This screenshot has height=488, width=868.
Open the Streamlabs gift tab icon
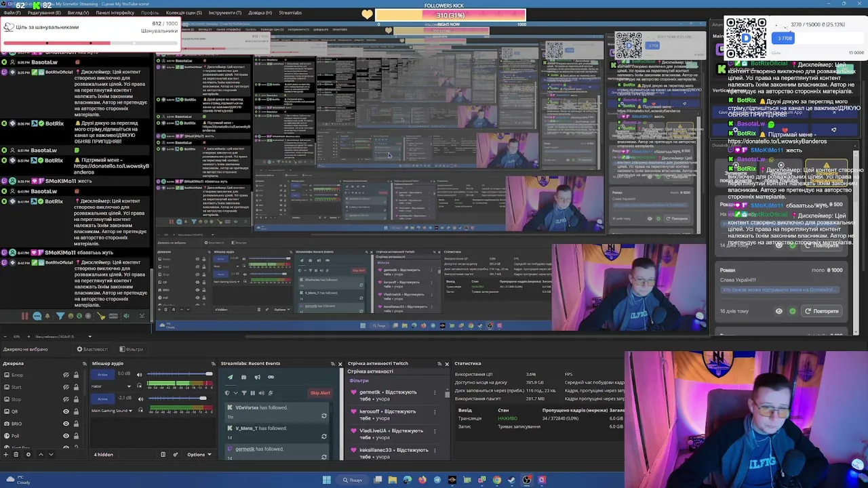coord(244,378)
